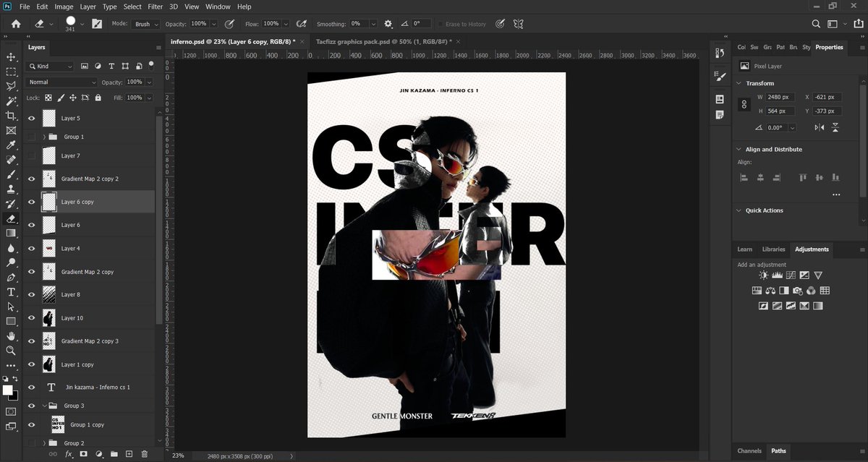
Task: Select the Gradient tool
Action: click(x=11, y=233)
